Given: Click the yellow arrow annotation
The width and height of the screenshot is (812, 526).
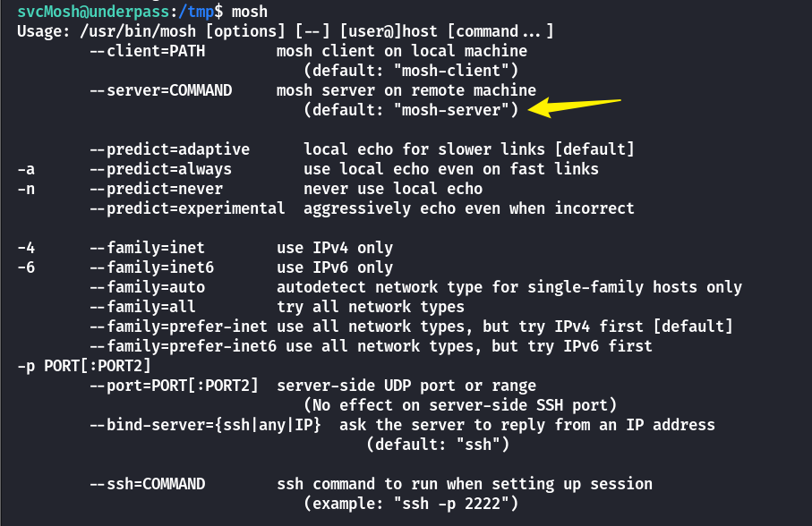Looking at the screenshot, I should click(x=574, y=106).
